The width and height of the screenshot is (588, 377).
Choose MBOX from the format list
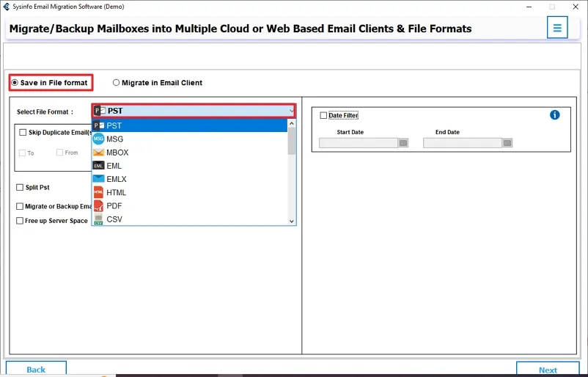[x=190, y=153]
